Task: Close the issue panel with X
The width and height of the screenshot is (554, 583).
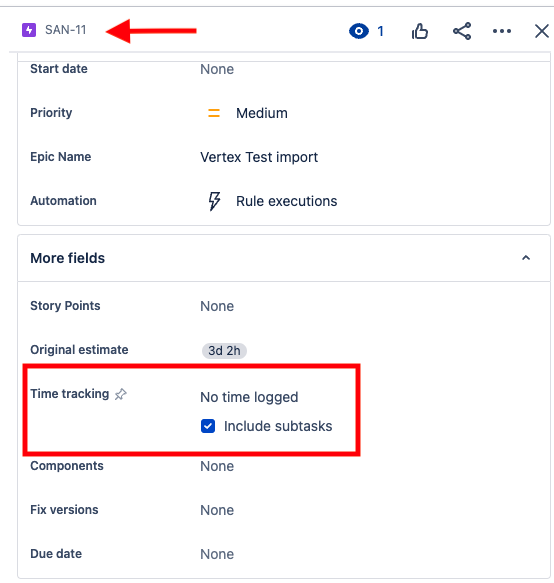Action: coord(542,31)
